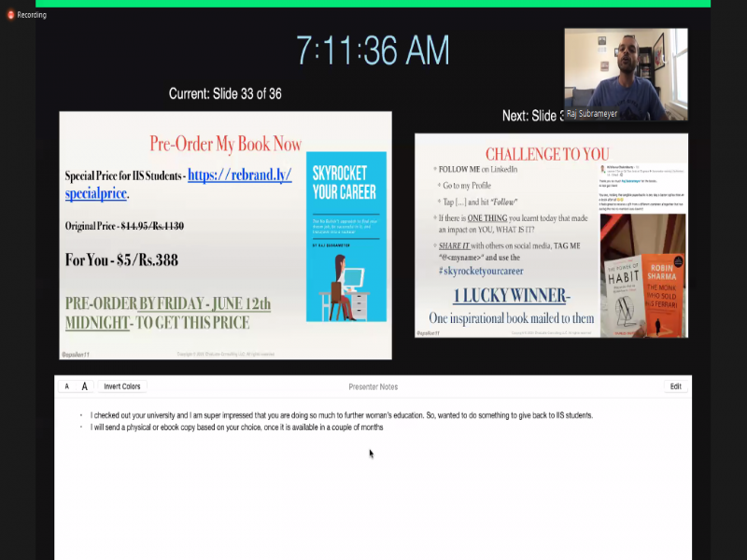This screenshot has width=747, height=560.
Task: Click the second presenter note about ebook copy
Action: click(x=236, y=427)
